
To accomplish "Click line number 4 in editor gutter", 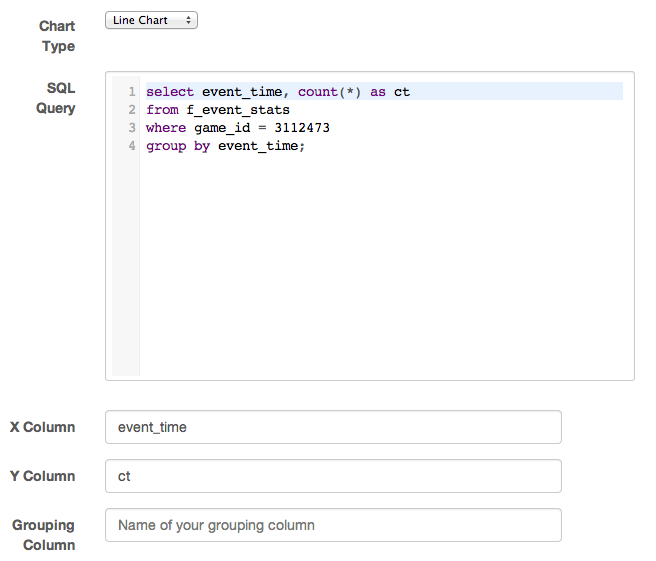I will (132, 146).
